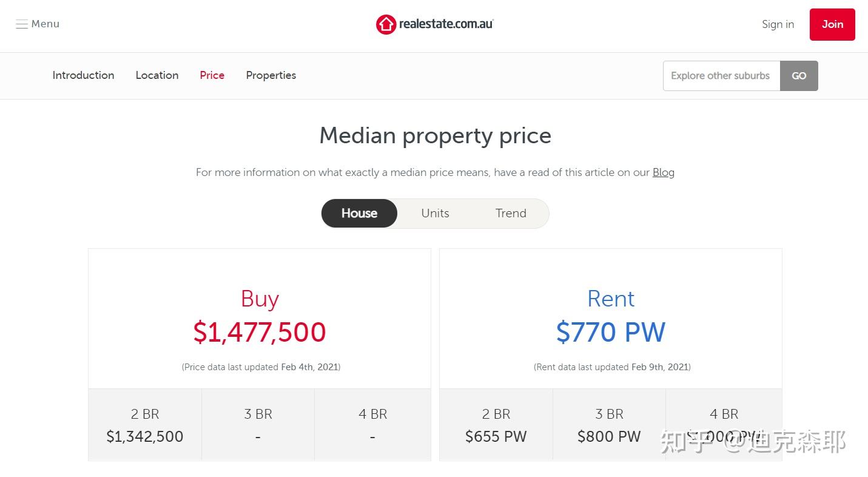Select the 2 BR buy price cell
868x477 pixels.
pos(145,425)
